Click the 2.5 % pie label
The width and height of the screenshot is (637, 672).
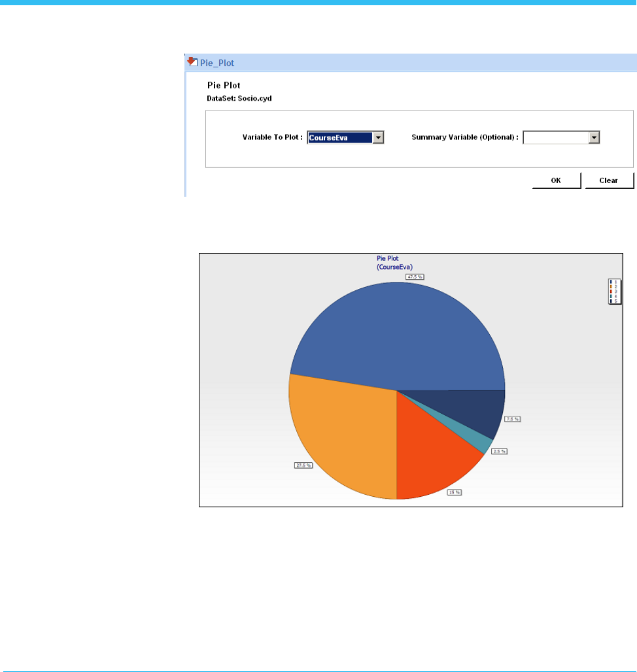499,451
